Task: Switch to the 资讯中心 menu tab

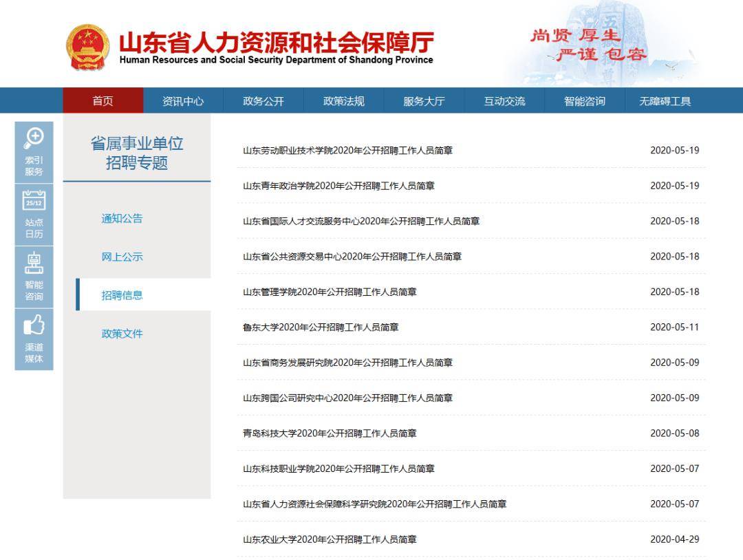Action: (182, 100)
